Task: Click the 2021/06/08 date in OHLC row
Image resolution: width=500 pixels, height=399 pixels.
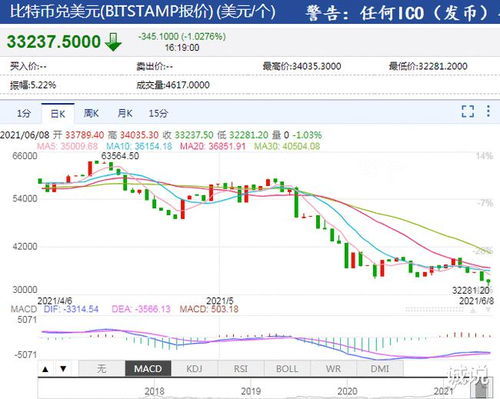Action: tap(25, 135)
